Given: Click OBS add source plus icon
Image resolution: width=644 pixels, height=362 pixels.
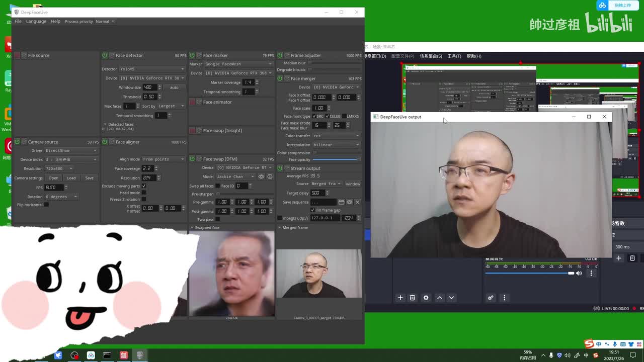Looking at the screenshot, I should (400, 298).
